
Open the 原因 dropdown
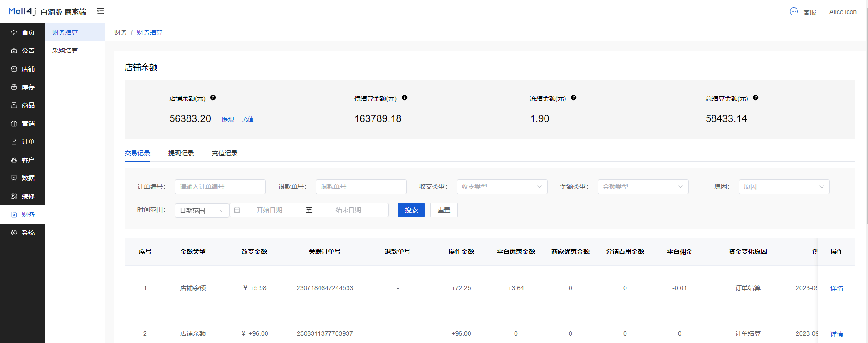click(784, 187)
